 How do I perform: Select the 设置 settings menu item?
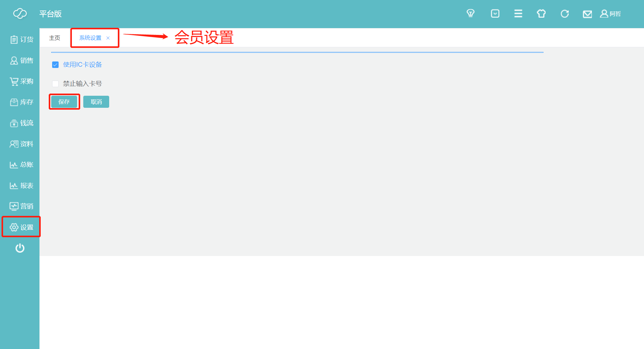tap(22, 227)
